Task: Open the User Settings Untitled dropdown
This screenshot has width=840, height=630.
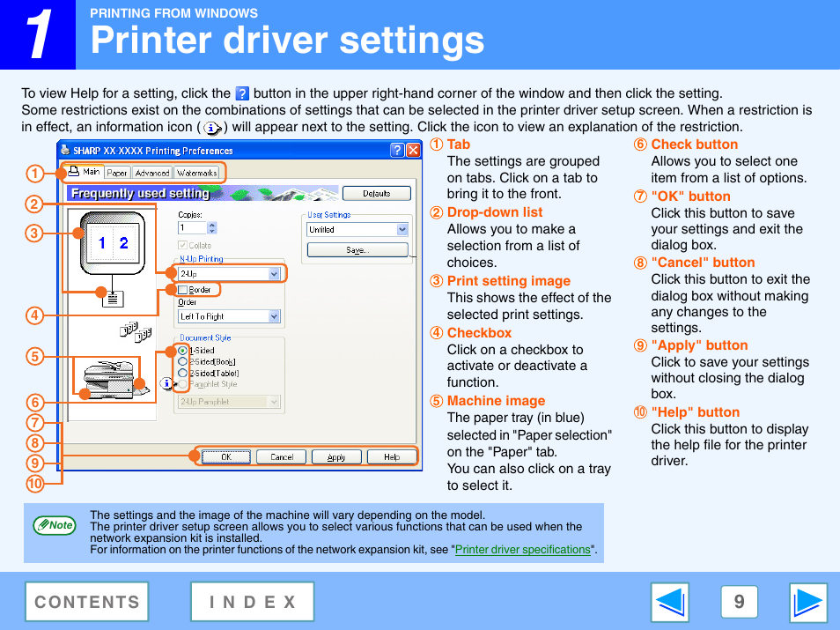Action: tap(357, 229)
